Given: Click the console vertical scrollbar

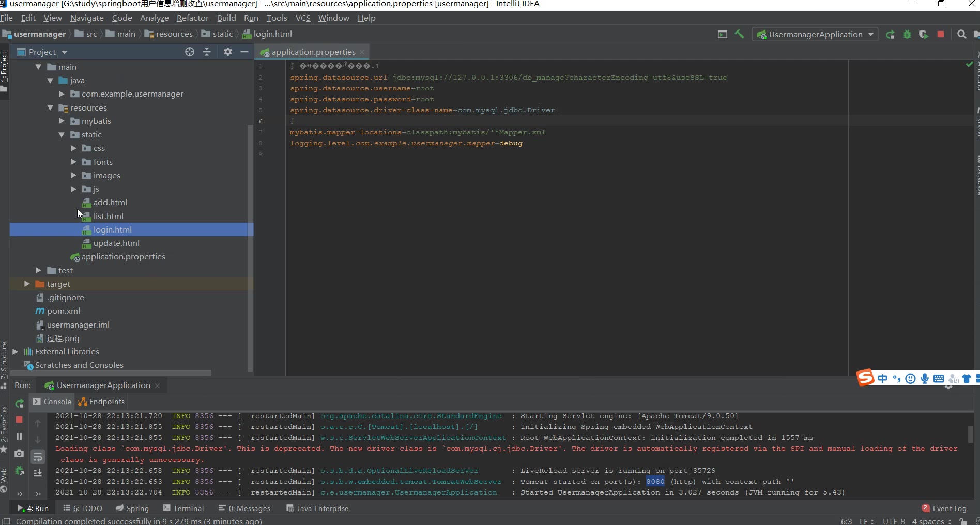Looking at the screenshot, I should pos(971,434).
